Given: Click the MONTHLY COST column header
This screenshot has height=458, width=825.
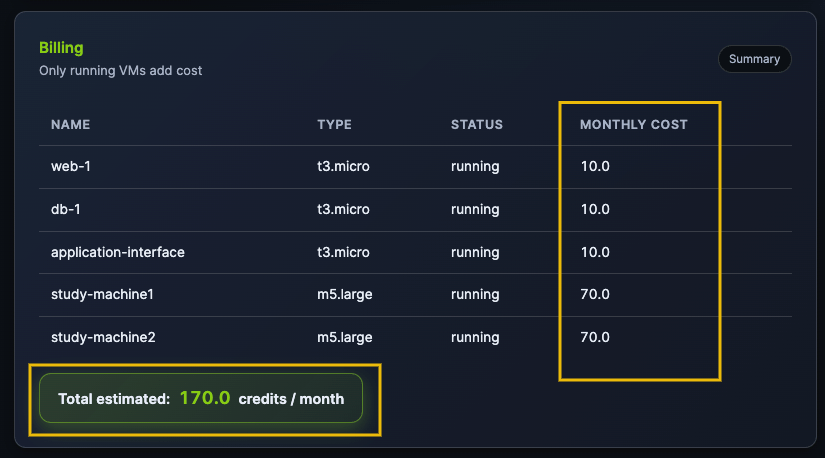Looking at the screenshot, I should [634, 125].
